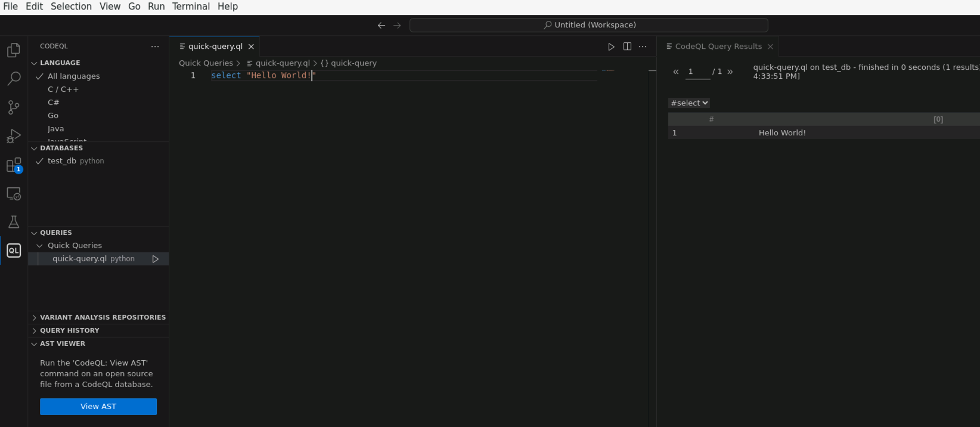980x427 pixels.
Task: Open the Remote Explorer view
Action: (x=14, y=194)
